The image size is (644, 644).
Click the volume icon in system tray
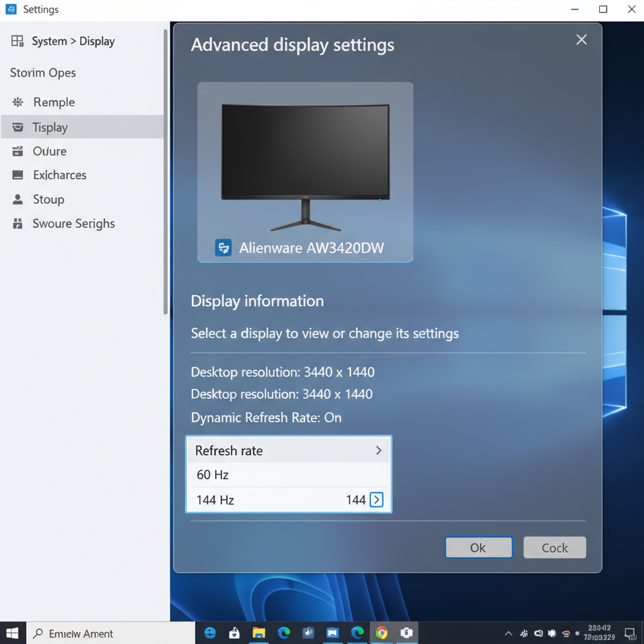[x=552, y=633]
